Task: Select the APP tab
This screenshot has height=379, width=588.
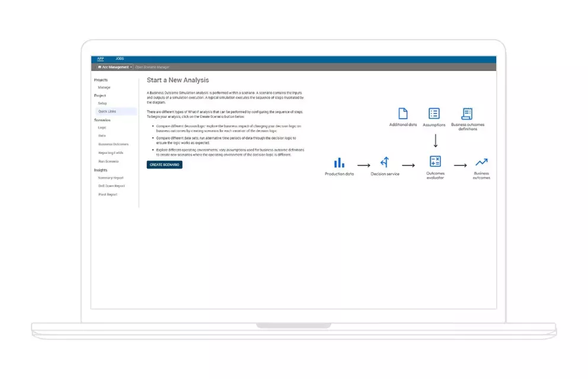Action: click(101, 58)
